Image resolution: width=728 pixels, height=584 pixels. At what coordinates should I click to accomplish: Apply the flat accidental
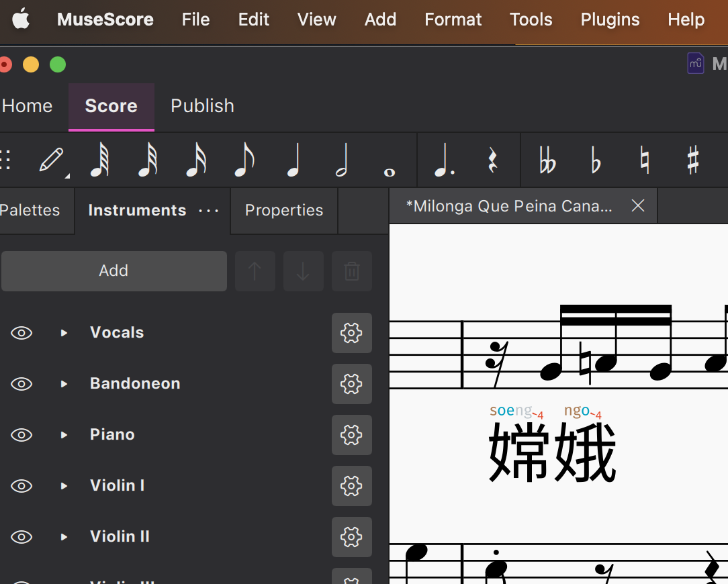(x=596, y=160)
